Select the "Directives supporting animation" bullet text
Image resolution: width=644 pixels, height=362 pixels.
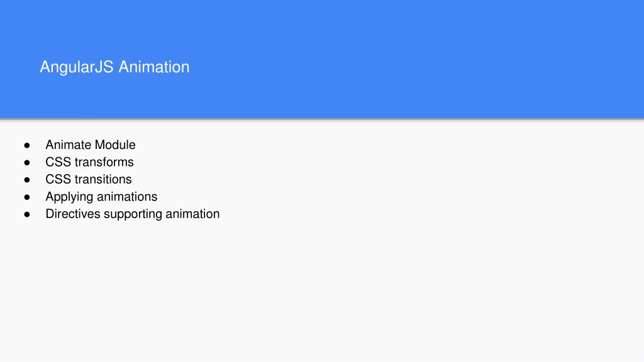133,214
